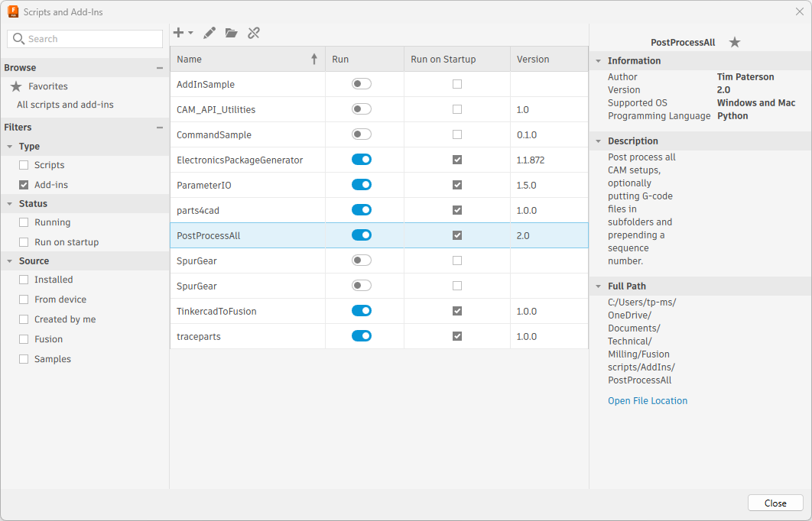Collapse the Full Path panel section
This screenshot has width=812, height=521.
[598, 286]
